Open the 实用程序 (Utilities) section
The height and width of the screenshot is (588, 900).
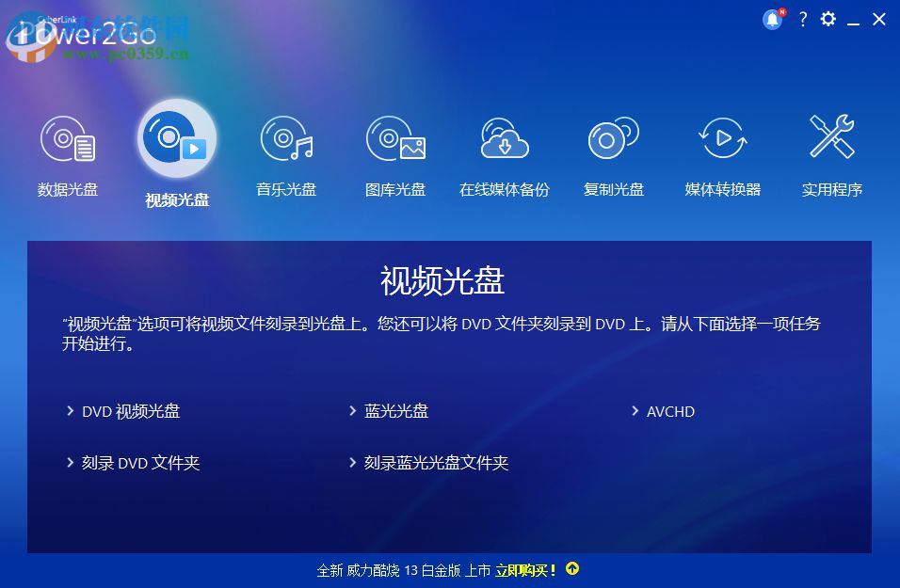[832, 139]
